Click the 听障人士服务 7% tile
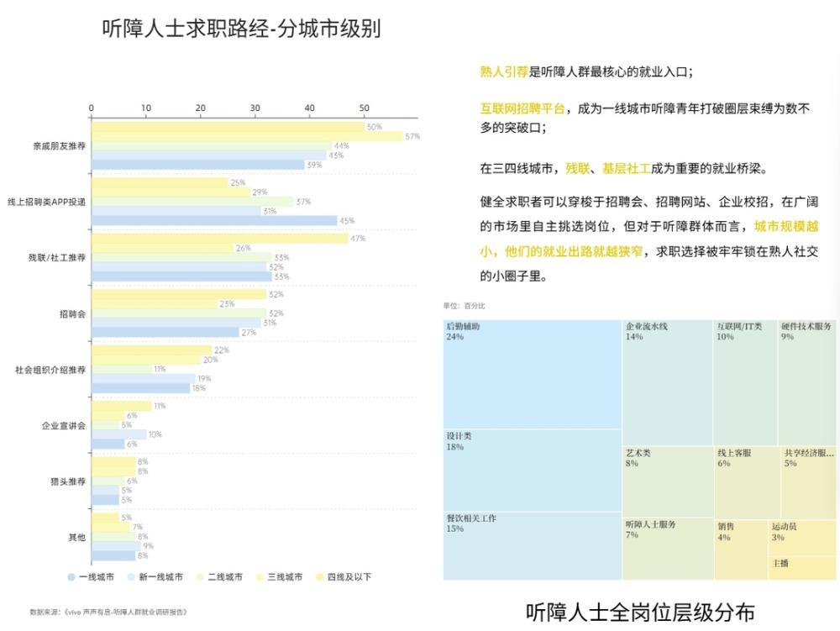 pyautogui.click(x=668, y=548)
